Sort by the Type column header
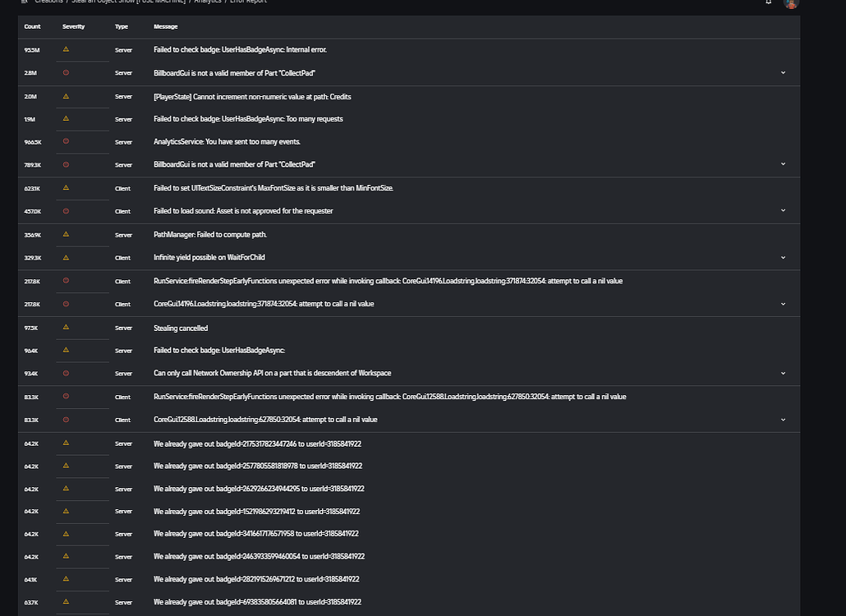The width and height of the screenshot is (846, 616). click(x=122, y=26)
